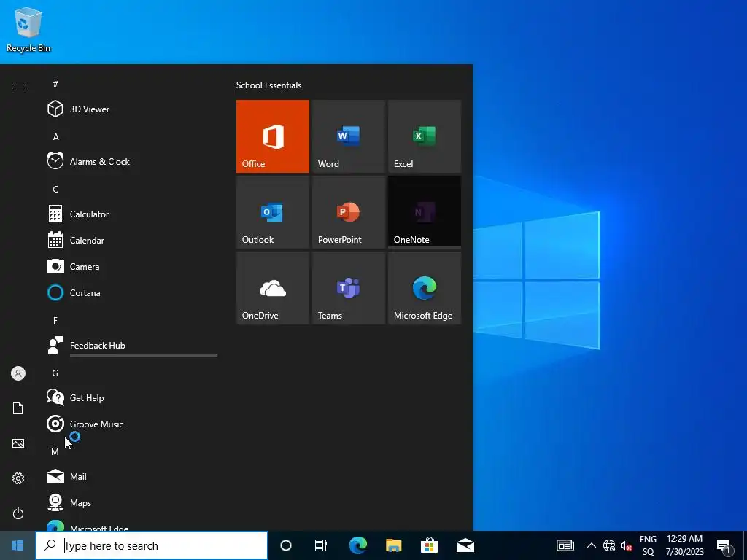Focus the taskbar search box
Image resolution: width=747 pixels, height=560 pixels.
coord(152,545)
